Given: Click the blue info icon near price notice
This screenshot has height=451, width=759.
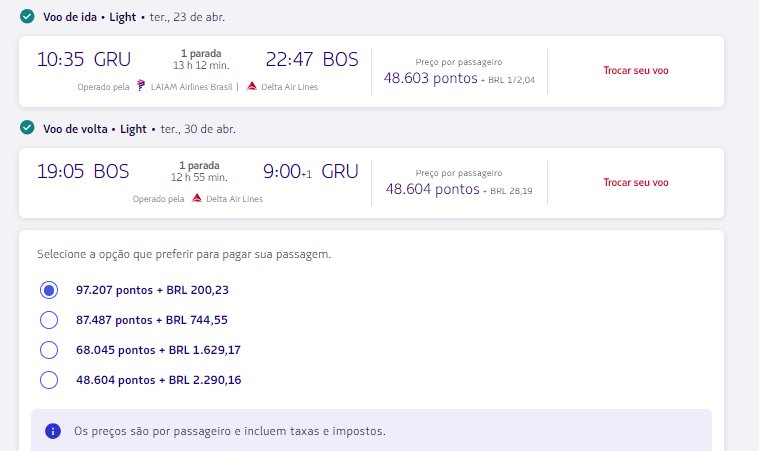Looking at the screenshot, I should coord(53,431).
